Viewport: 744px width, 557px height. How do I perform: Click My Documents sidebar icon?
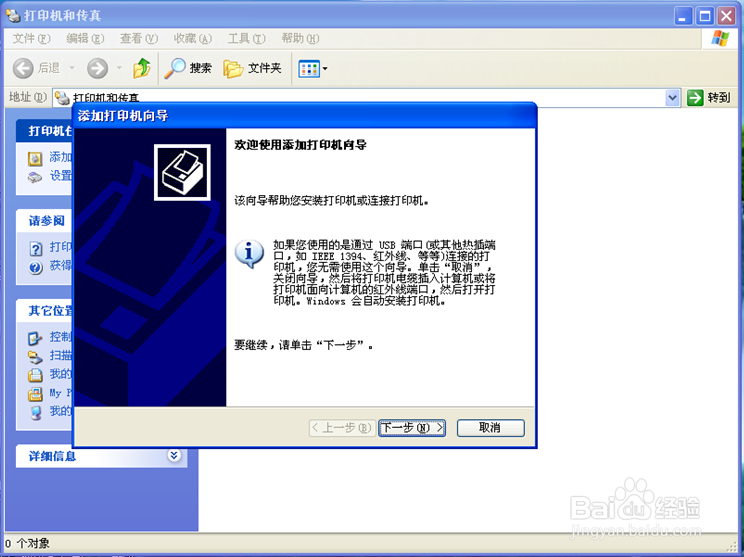tap(35, 375)
